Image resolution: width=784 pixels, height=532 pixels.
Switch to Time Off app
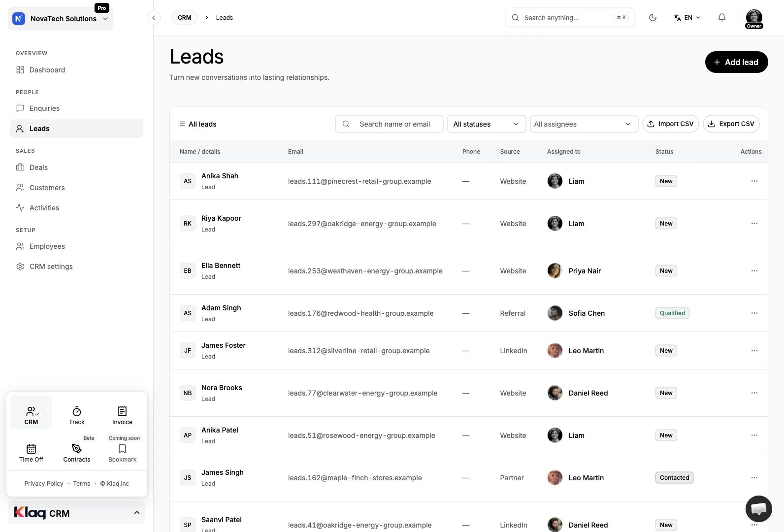coord(31,453)
